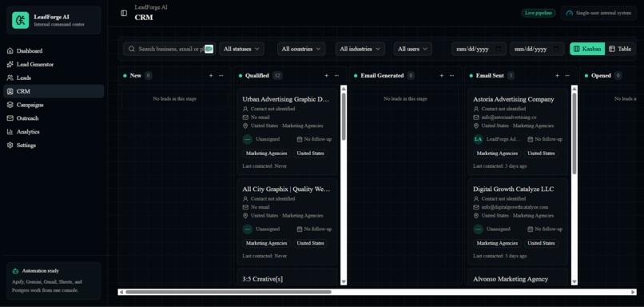Open All statuses dropdown

tap(241, 49)
